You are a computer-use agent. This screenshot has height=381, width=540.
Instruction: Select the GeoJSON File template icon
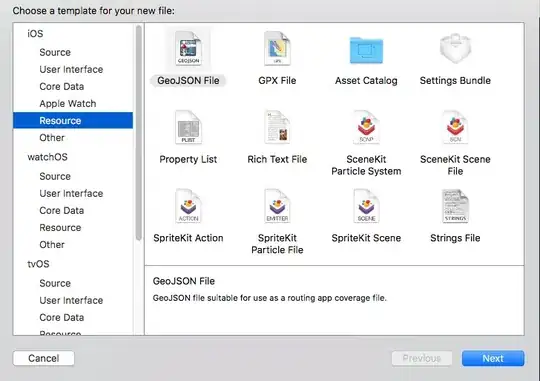188,48
